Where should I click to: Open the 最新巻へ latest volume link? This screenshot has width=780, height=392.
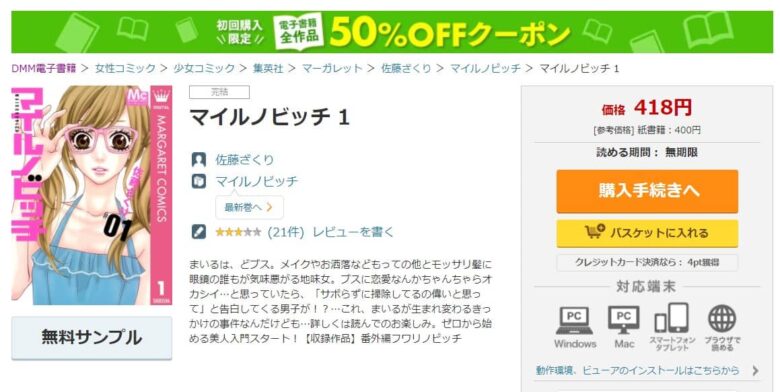pos(249,207)
